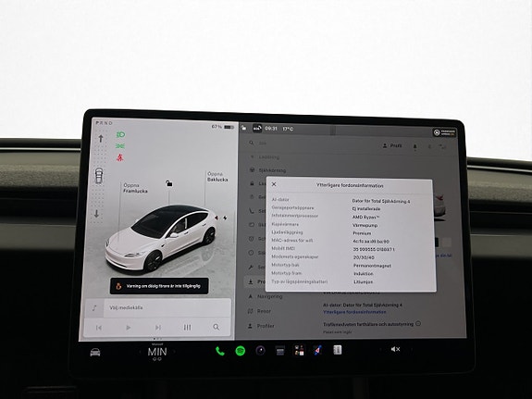Open car controls from bottom bar
Viewport: 532px width, 399px height.
[95, 353]
